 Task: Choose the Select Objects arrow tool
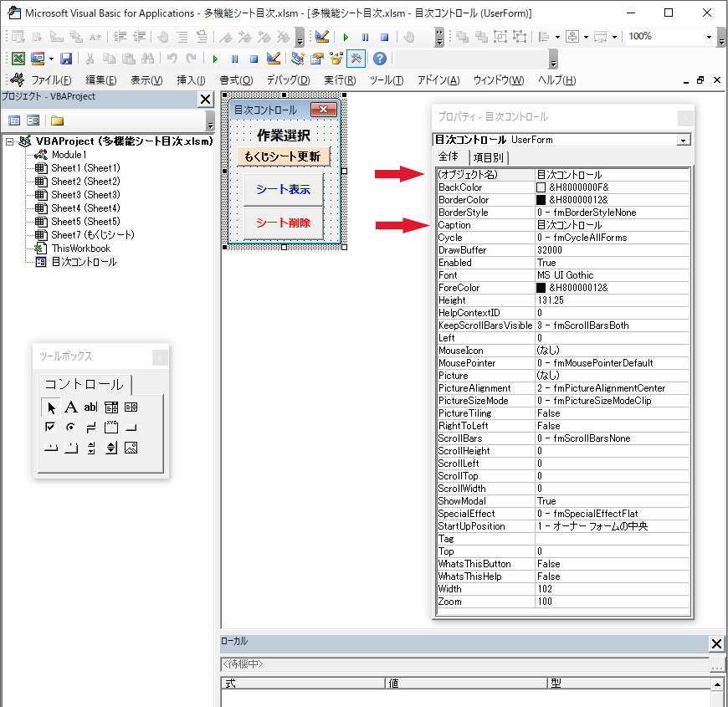point(50,407)
